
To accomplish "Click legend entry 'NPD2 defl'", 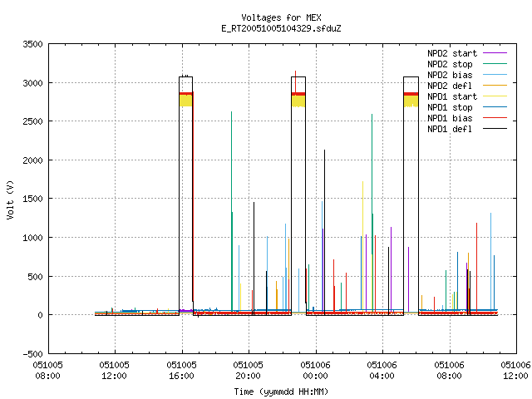I will point(450,86).
